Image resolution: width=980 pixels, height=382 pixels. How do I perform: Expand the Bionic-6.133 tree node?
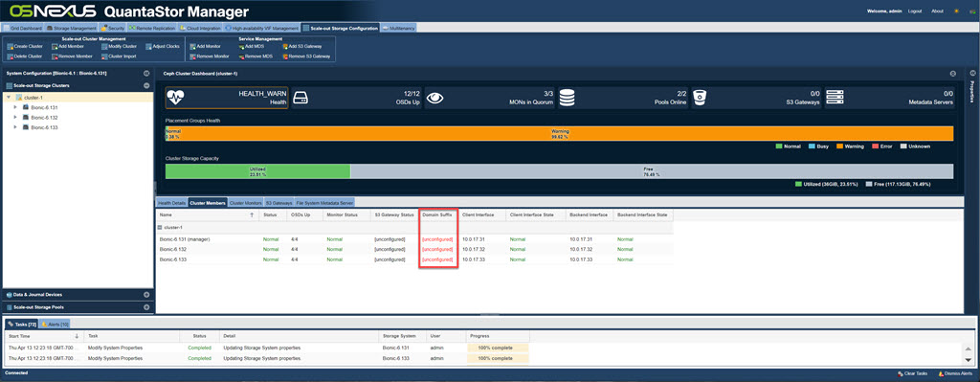[15, 127]
